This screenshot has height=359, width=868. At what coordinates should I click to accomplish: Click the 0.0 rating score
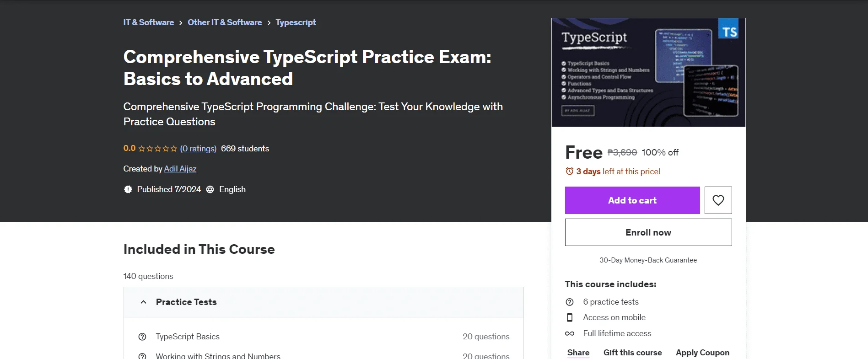(129, 148)
